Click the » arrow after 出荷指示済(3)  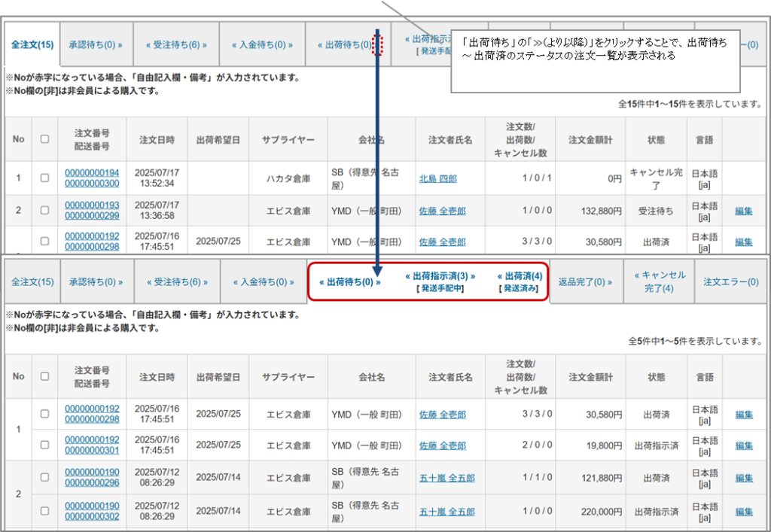pyautogui.click(x=472, y=276)
